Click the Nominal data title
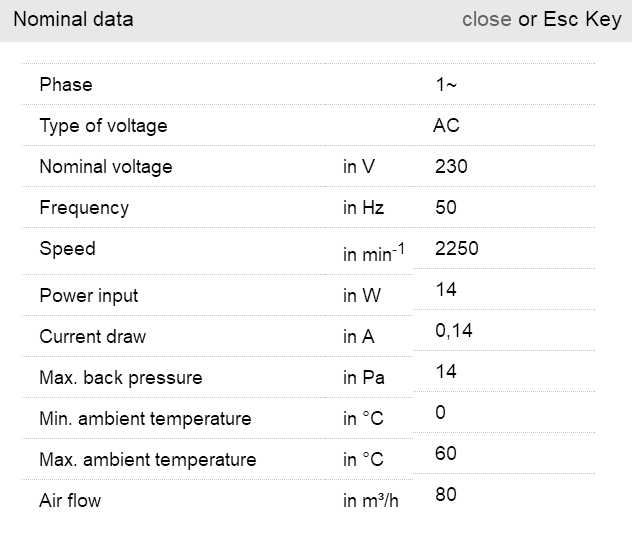The image size is (632, 538). click(73, 19)
